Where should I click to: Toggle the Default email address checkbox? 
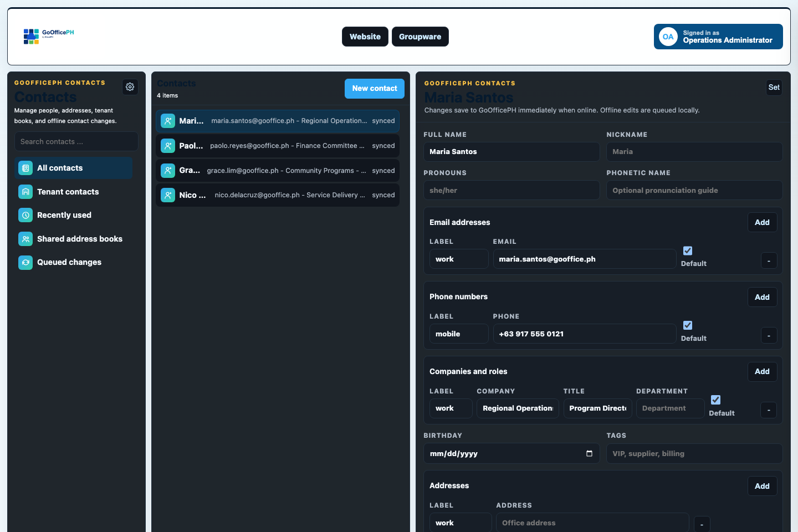(x=688, y=250)
